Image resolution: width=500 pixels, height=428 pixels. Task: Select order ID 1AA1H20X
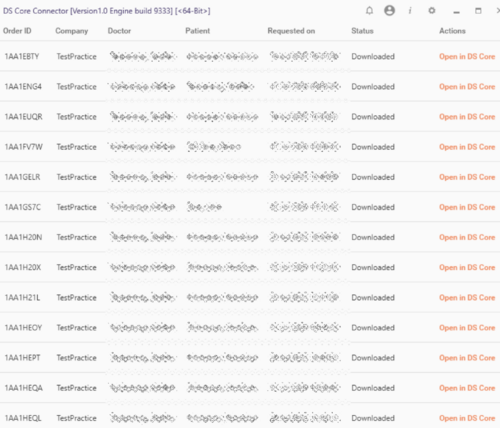click(x=23, y=267)
